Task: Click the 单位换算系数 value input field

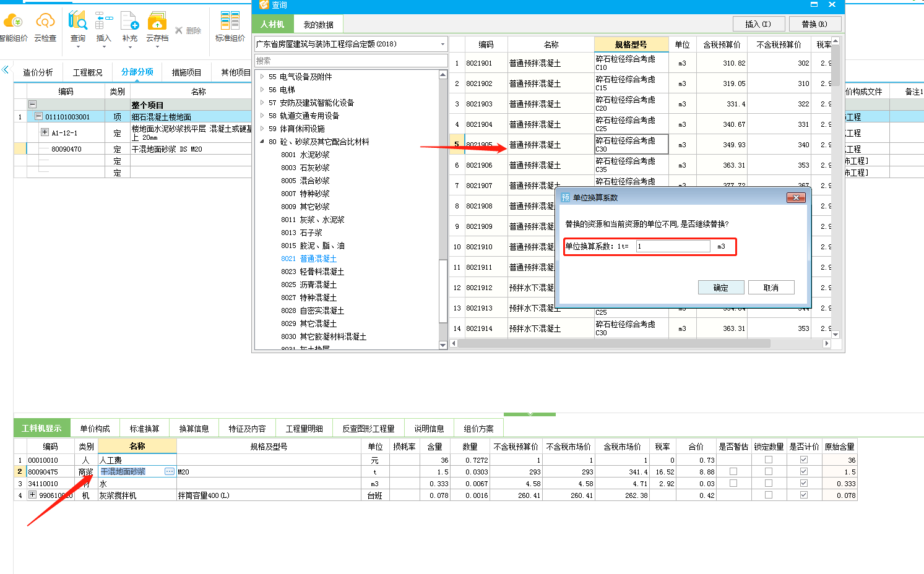Action: [x=673, y=246]
